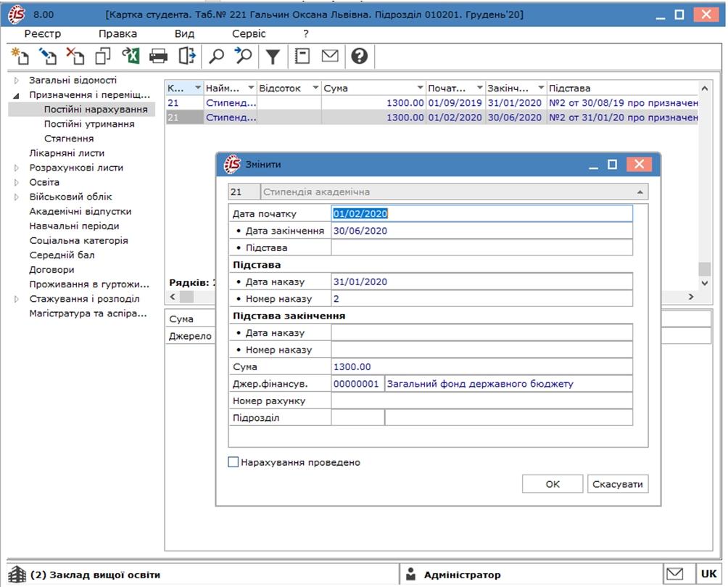Click the exit door icon in toolbar
Screen dimensions: 728x587
(x=186, y=56)
